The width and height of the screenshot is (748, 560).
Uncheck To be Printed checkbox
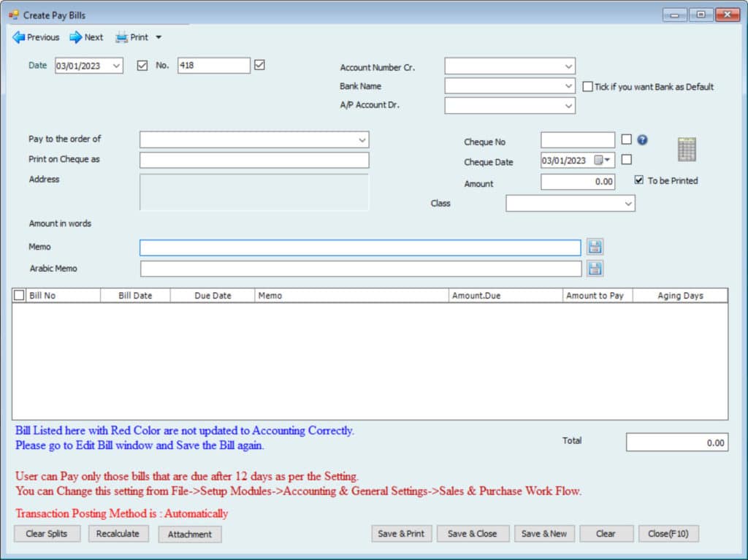(639, 180)
